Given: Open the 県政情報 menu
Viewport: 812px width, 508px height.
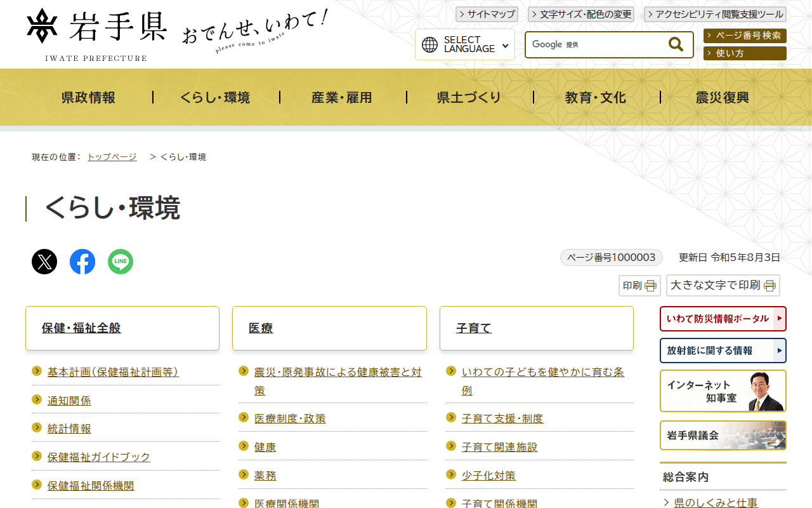Looking at the screenshot, I should [x=88, y=97].
